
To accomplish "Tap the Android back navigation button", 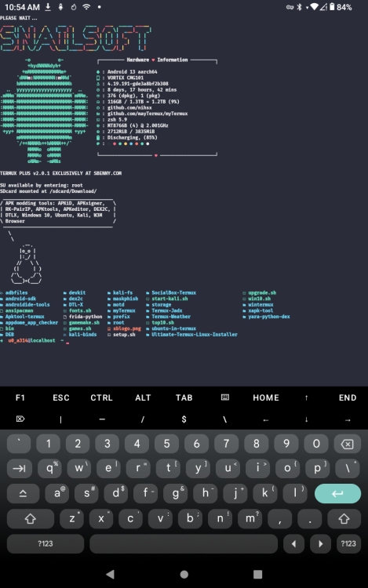I will tap(110, 574).
